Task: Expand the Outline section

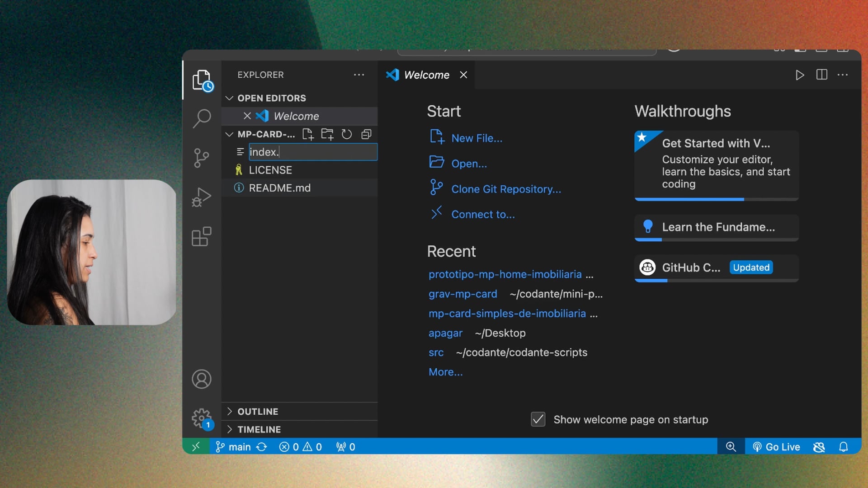Action: [258, 412]
